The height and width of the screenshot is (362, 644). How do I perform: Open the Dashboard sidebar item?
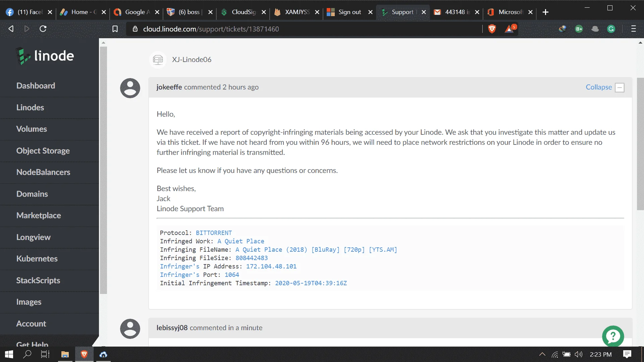36,86
